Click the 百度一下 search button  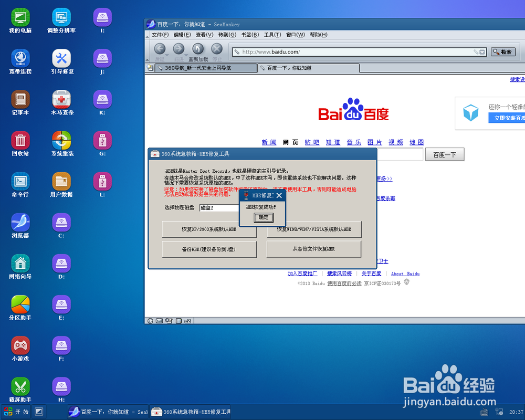(x=445, y=154)
